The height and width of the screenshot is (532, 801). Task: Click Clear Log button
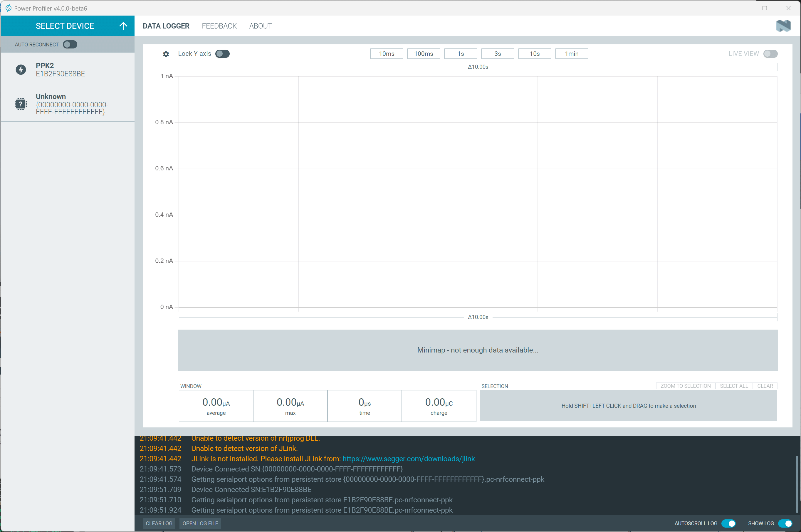pos(159,523)
